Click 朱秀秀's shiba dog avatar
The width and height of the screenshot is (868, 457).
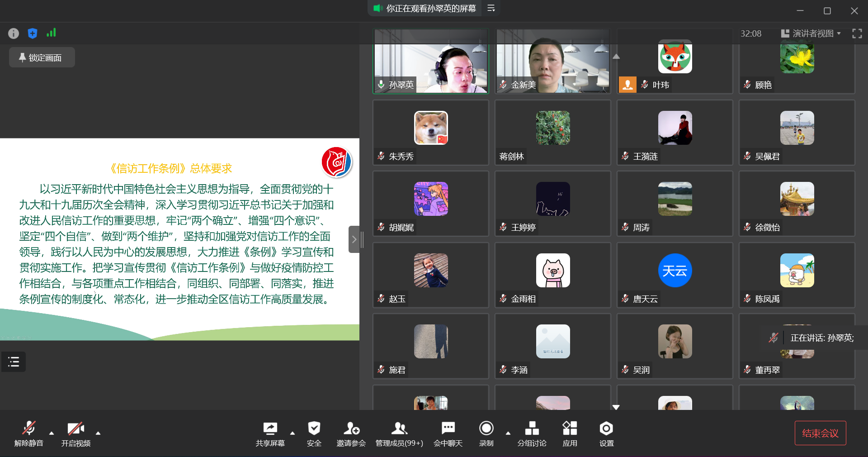click(431, 128)
